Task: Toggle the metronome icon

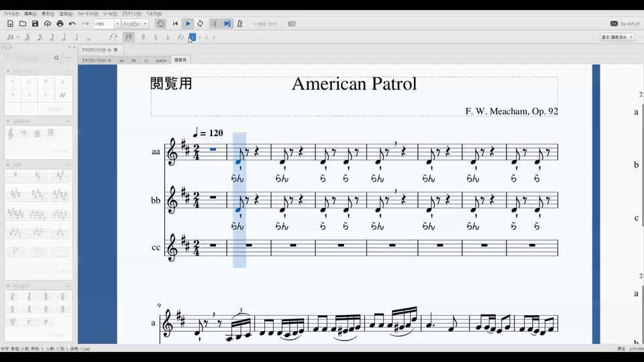Action: (x=240, y=24)
